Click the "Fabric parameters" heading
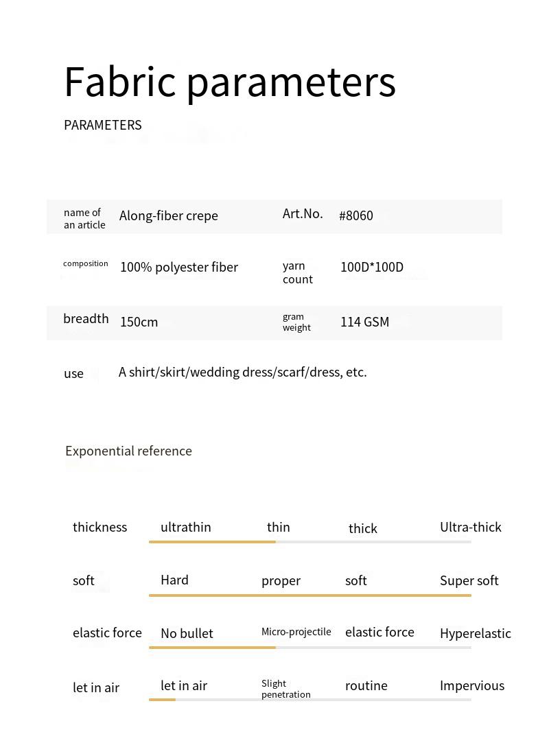This screenshot has height=756, width=549. [x=230, y=82]
